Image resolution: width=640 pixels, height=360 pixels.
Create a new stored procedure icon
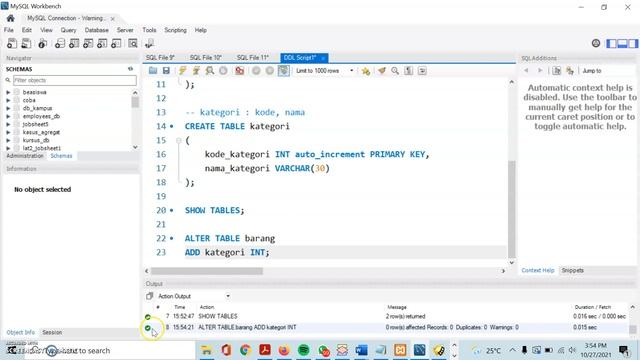[x=102, y=43]
